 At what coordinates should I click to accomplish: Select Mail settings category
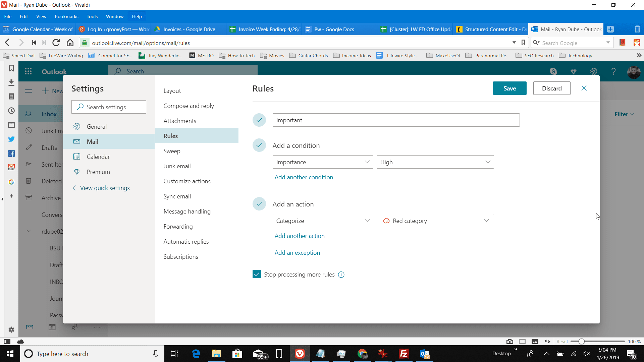tap(93, 141)
